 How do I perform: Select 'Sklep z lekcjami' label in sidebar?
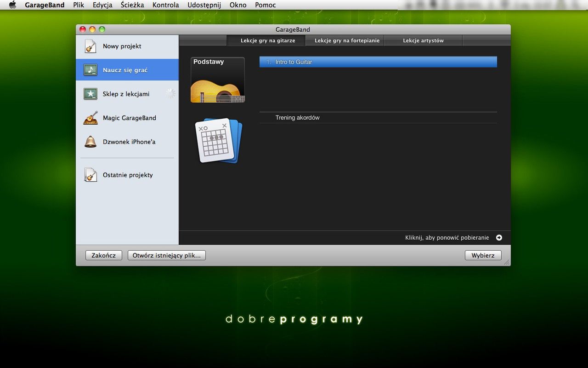(126, 94)
